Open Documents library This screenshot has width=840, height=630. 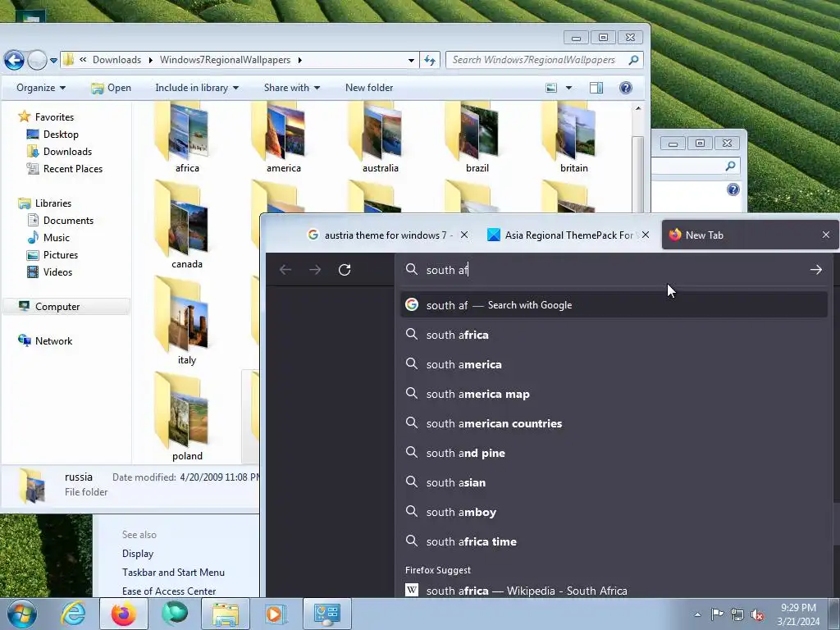tap(60, 220)
